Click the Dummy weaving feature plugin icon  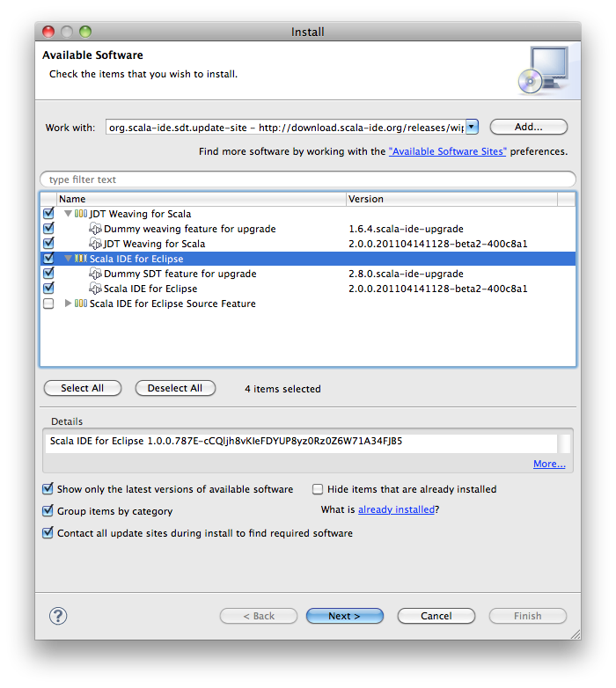pos(95,229)
